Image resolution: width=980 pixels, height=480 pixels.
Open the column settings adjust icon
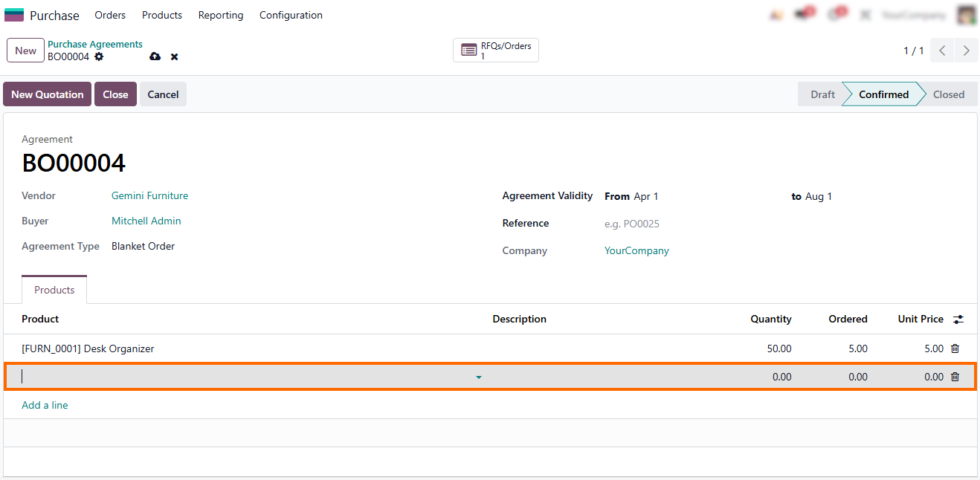[958, 320]
